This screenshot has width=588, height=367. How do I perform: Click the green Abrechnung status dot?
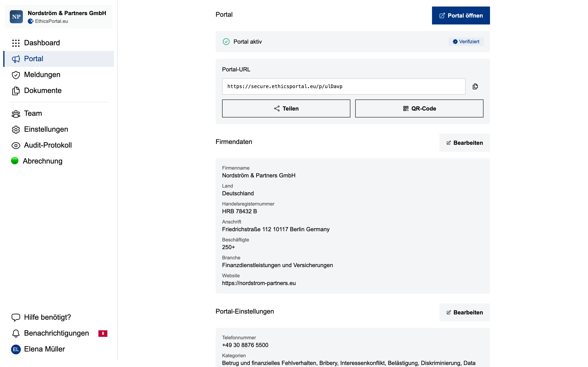(14, 161)
